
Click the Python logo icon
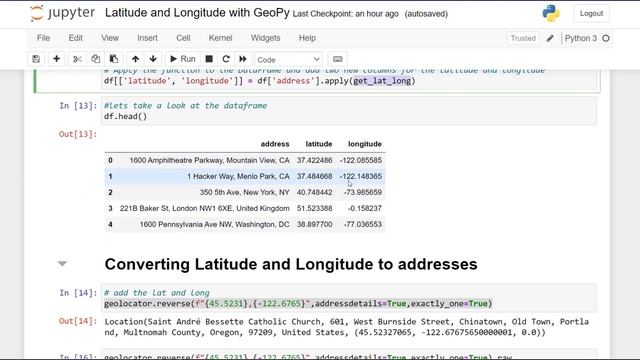(551, 13)
